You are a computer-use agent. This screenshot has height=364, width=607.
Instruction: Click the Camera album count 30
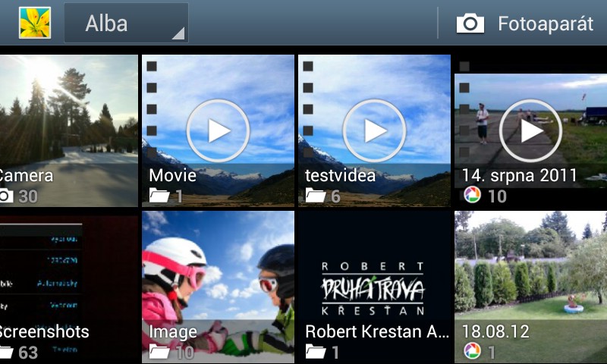pyautogui.click(x=28, y=196)
